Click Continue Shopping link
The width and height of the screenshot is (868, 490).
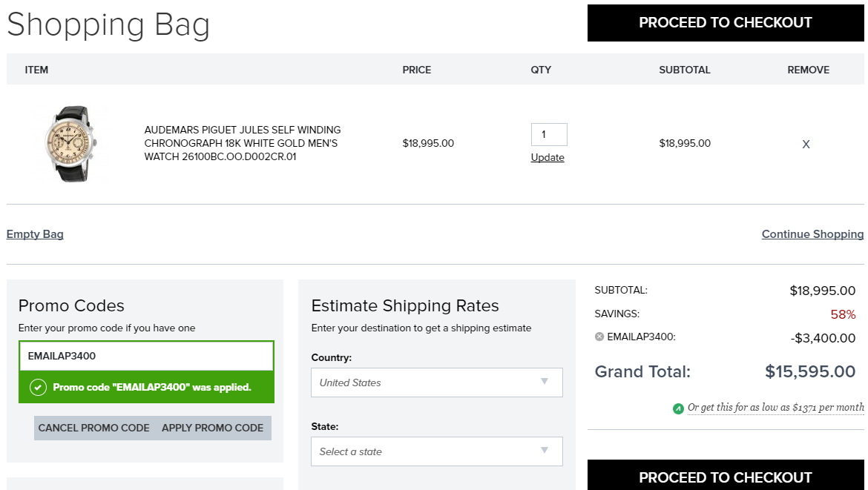812,234
